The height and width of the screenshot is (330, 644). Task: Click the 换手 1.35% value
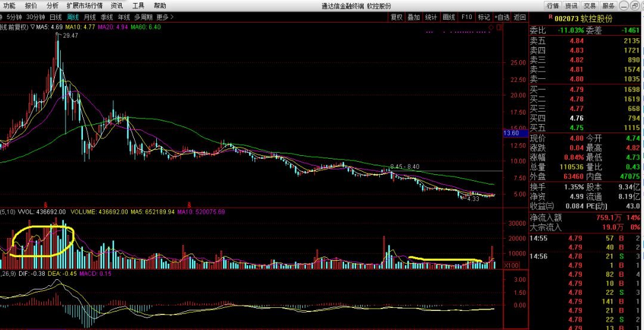[x=574, y=187]
